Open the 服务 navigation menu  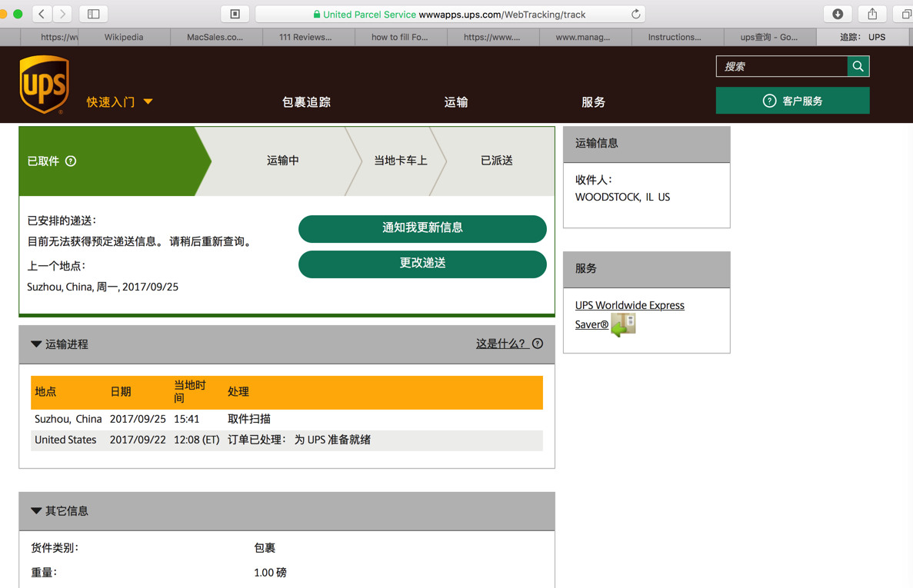click(x=593, y=102)
